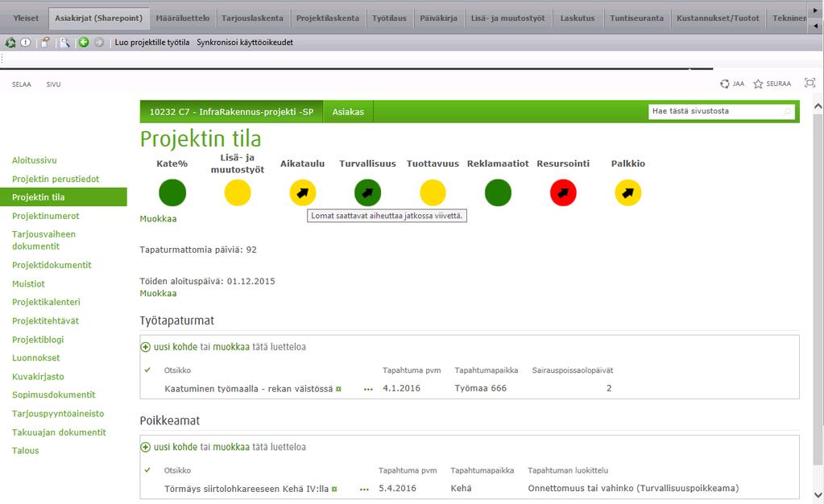The width and height of the screenshot is (824, 504).
Task: Open the Määräluettelo tab
Action: [182, 19]
